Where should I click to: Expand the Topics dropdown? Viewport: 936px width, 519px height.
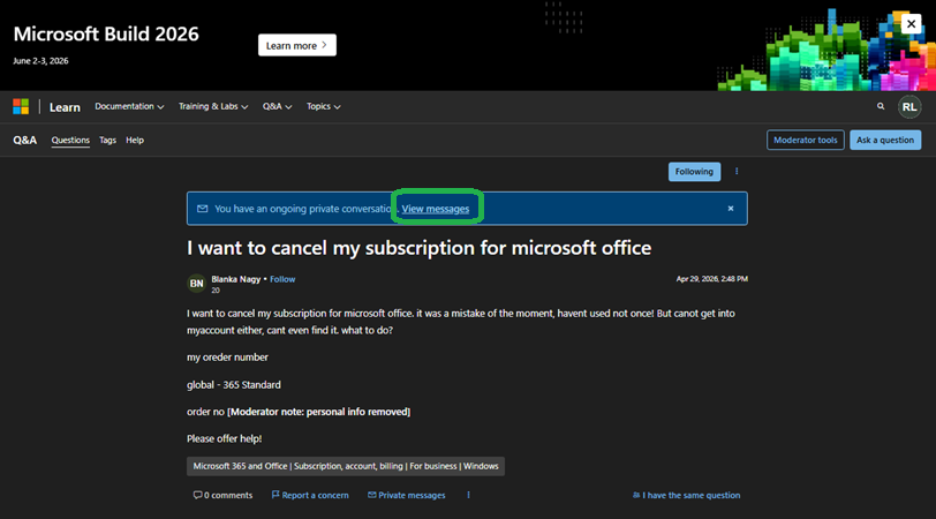(324, 106)
